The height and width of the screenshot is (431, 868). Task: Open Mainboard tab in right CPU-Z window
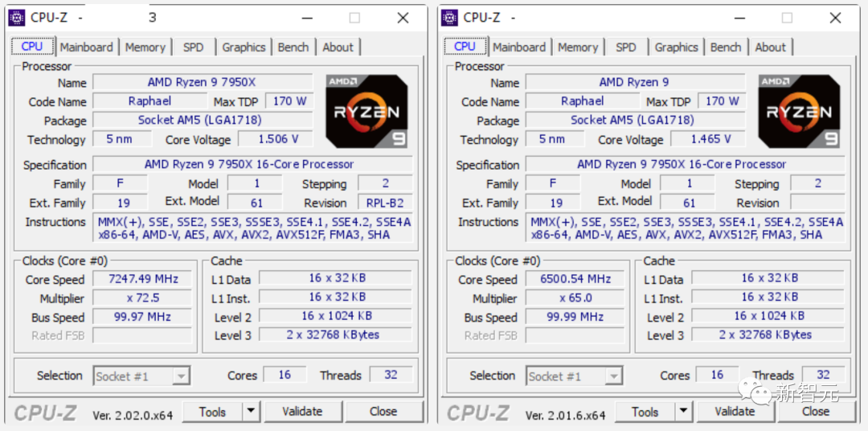(x=519, y=47)
